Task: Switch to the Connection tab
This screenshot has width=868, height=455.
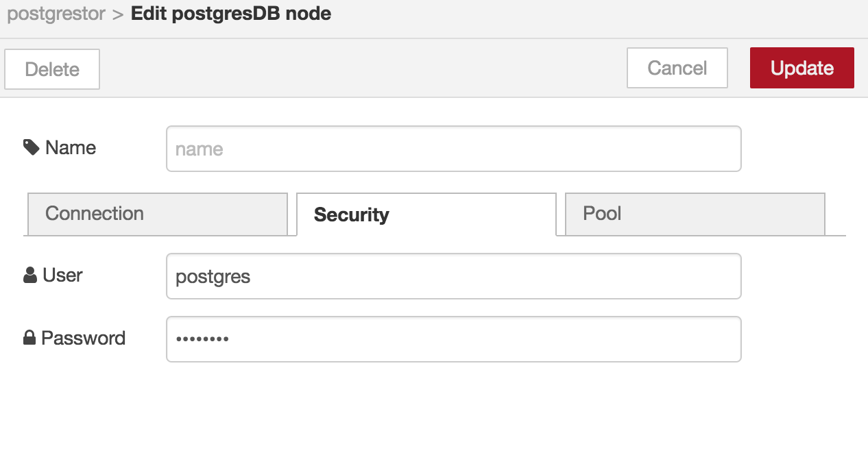Action: [x=157, y=214]
